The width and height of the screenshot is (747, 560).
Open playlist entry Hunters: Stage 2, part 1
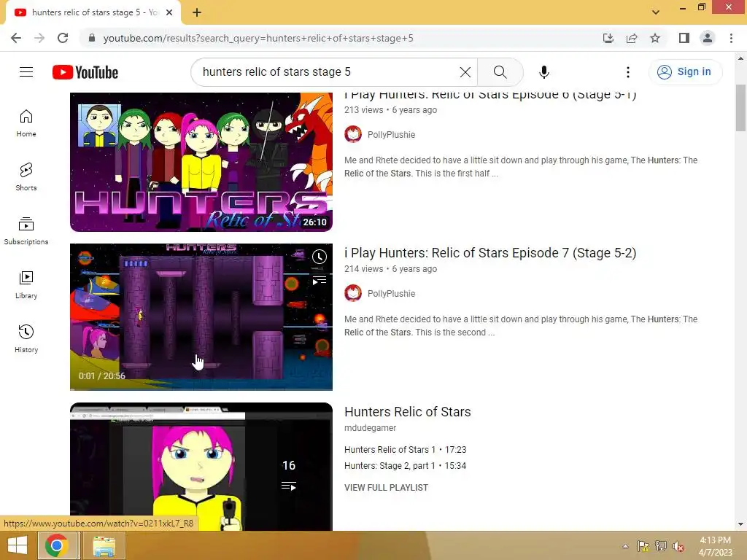[x=406, y=466]
